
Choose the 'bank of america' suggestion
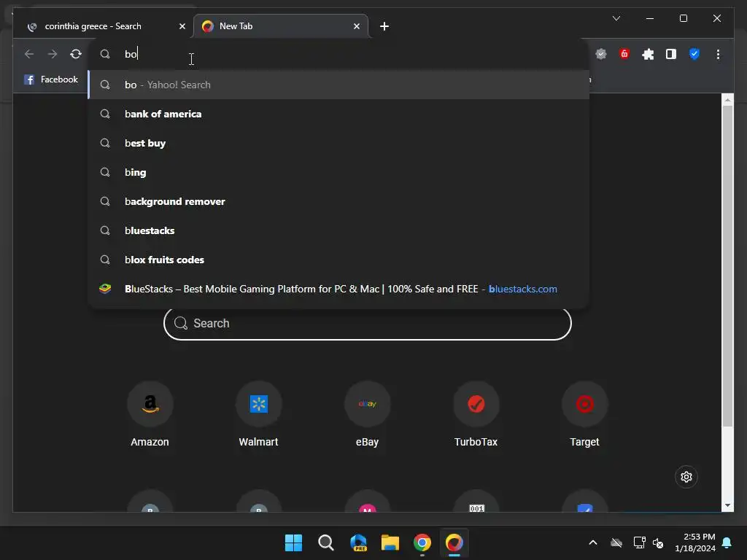click(x=338, y=114)
